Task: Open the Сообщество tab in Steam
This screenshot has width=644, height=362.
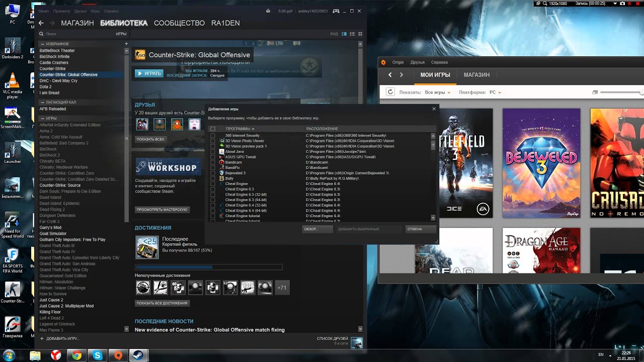Action: (179, 23)
